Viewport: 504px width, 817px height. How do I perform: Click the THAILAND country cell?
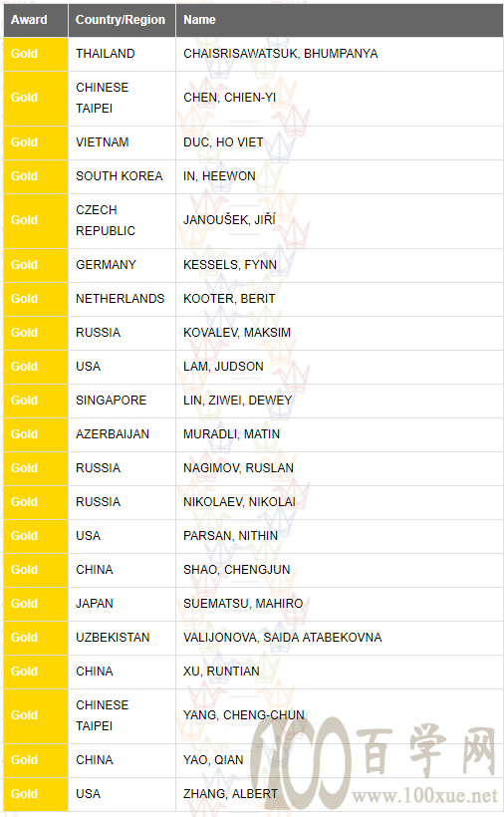(x=122, y=54)
